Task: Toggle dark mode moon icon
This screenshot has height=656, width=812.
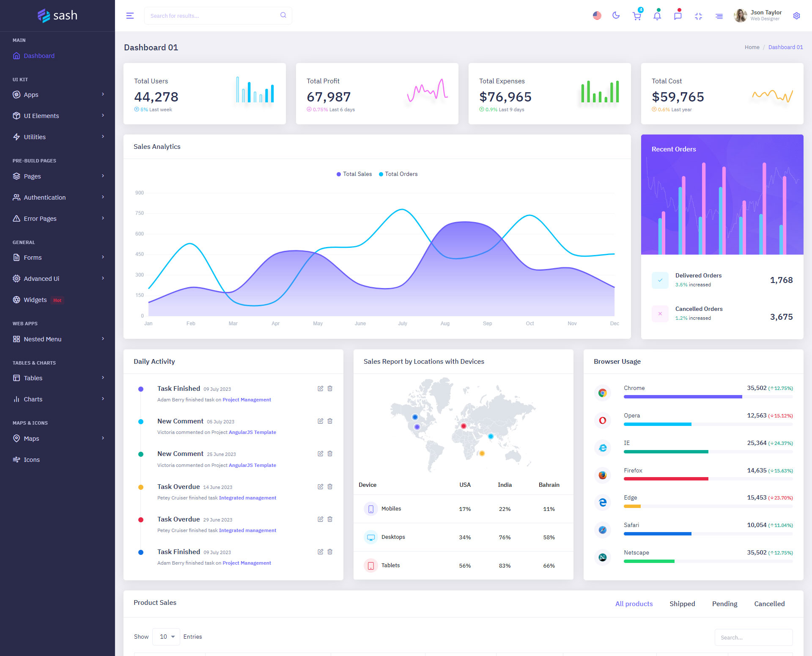Action: (616, 16)
